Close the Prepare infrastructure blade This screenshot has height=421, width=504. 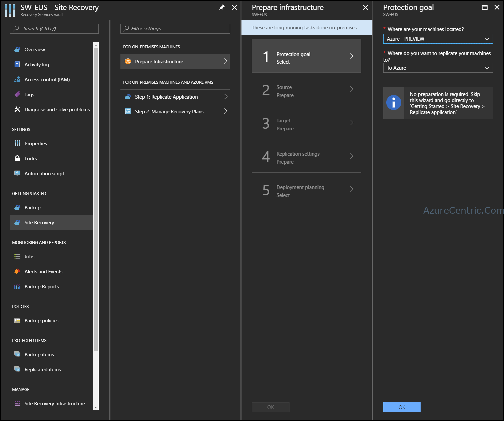coord(366,7)
